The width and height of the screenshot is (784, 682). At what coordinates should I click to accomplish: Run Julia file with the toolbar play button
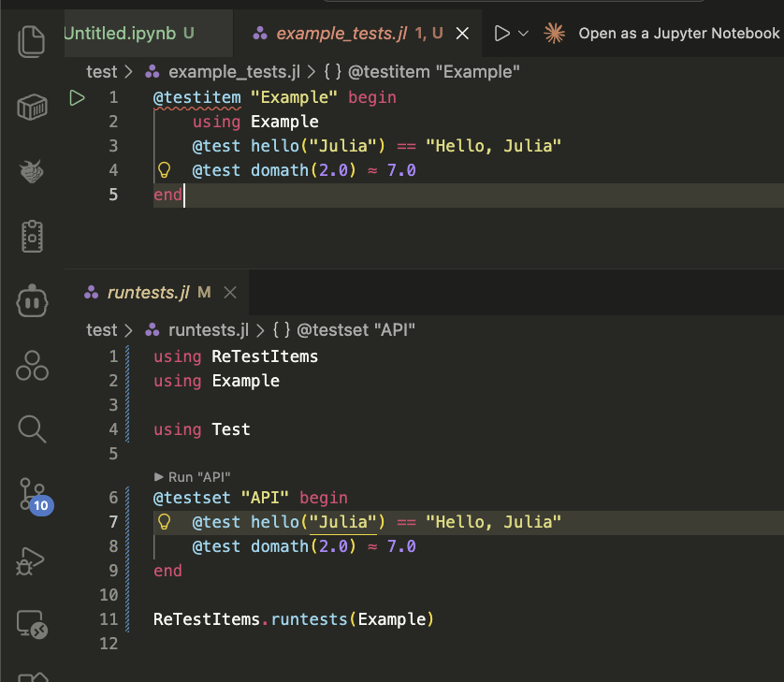tap(501, 34)
